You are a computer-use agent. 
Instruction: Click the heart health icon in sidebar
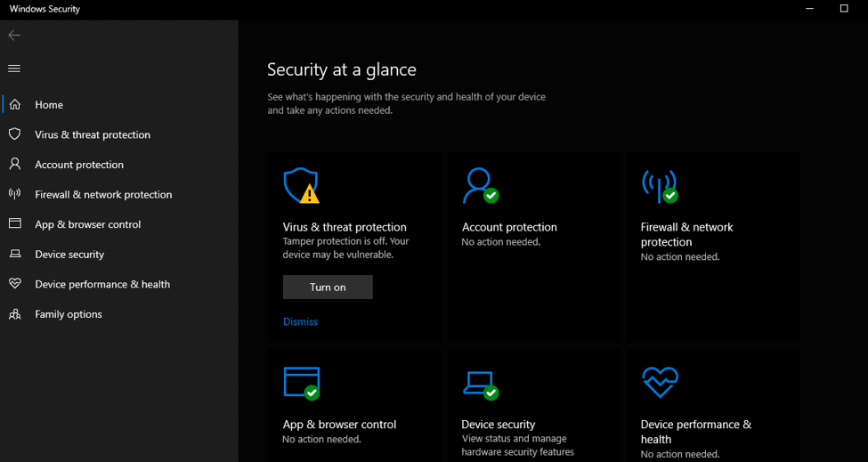click(x=15, y=284)
